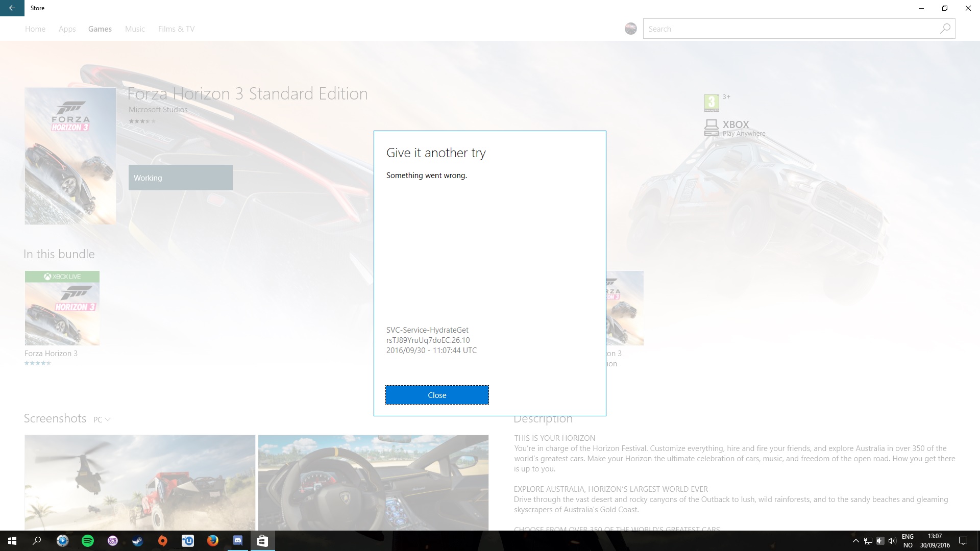The height and width of the screenshot is (551, 980).
Task: Open Steam from the taskbar
Action: coord(138,541)
